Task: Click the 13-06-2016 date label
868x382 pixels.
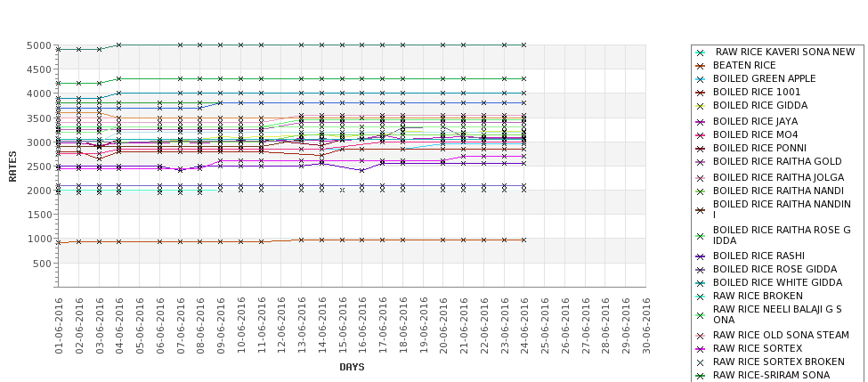Action: click(302, 326)
